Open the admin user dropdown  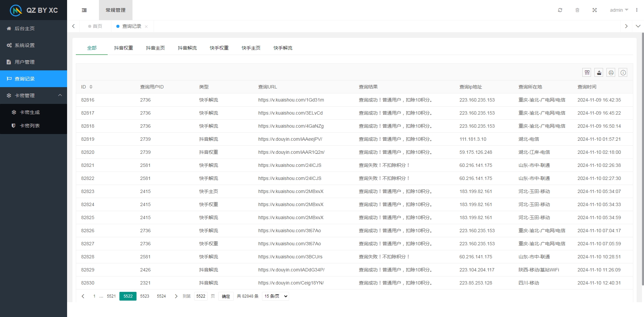pos(619,10)
